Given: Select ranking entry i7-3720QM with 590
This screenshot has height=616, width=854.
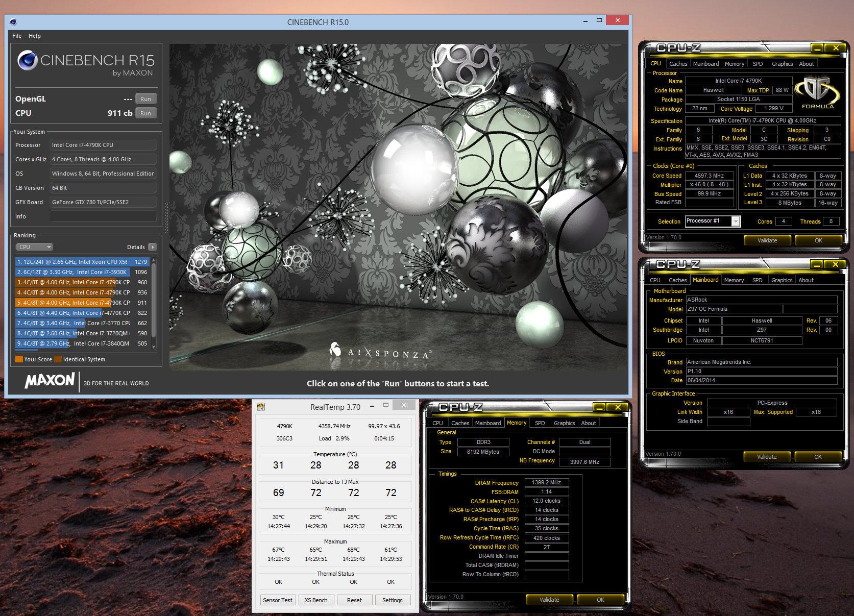Looking at the screenshot, I should tap(82, 333).
